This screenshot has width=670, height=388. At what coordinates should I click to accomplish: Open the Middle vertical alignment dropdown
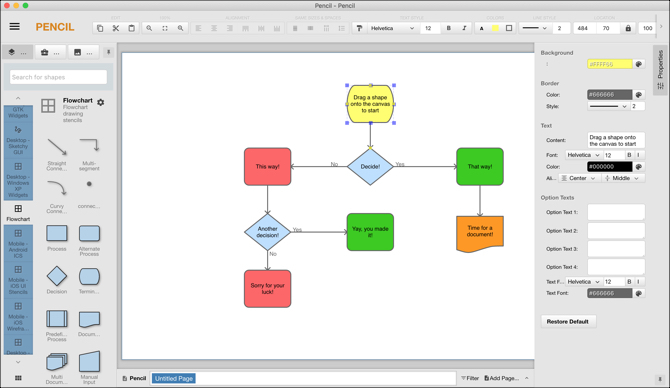click(x=623, y=178)
